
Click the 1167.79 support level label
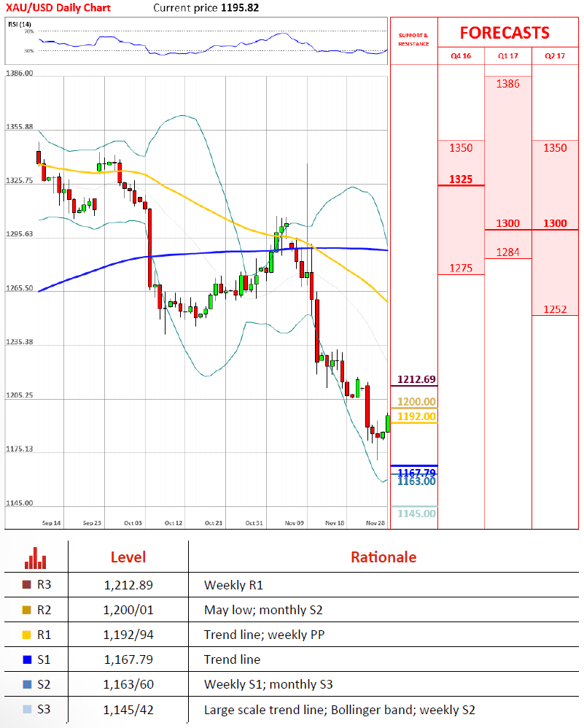click(416, 473)
